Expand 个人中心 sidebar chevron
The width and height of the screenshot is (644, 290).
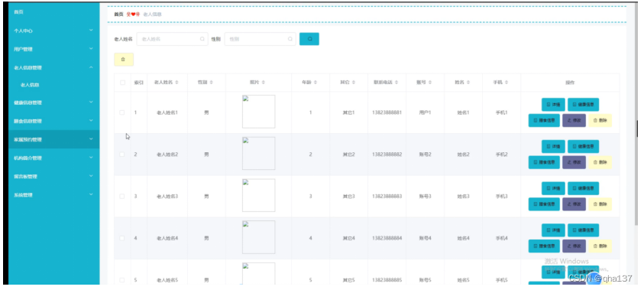pyautogui.click(x=91, y=31)
